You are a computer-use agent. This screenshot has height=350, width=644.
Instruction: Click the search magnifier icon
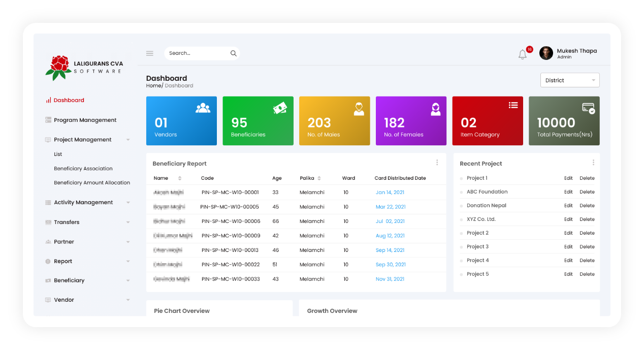(x=233, y=53)
